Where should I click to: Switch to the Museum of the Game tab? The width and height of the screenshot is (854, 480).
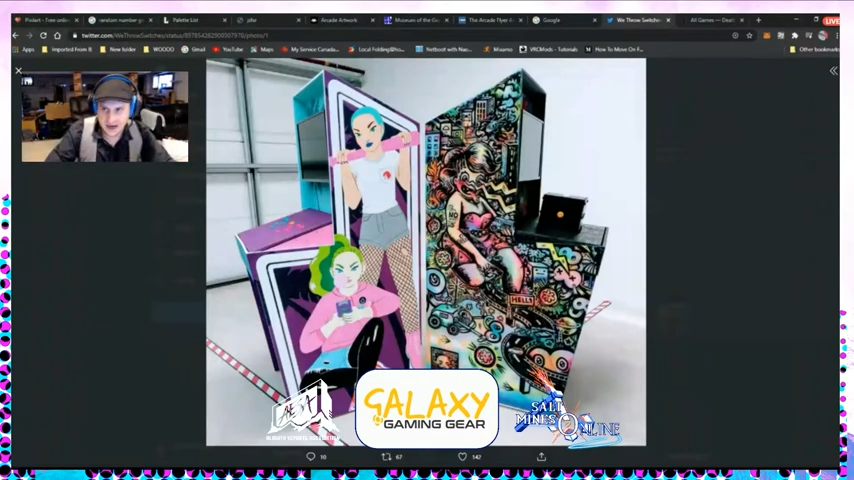417,20
